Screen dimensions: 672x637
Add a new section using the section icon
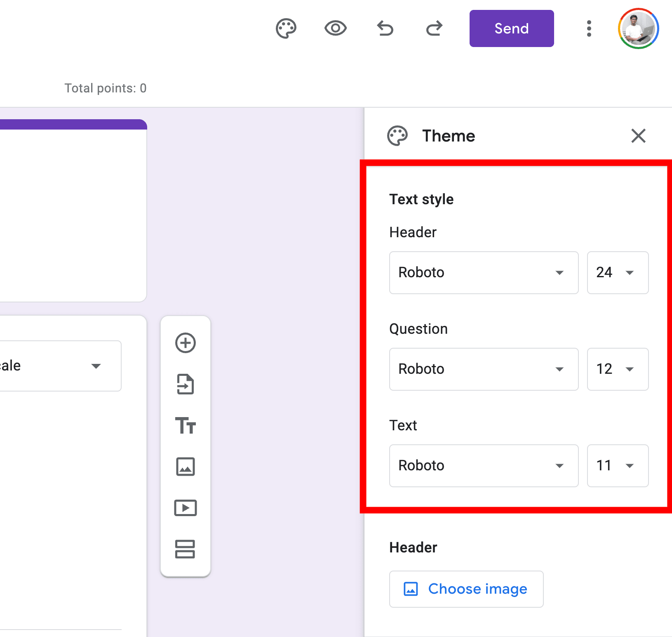186,549
